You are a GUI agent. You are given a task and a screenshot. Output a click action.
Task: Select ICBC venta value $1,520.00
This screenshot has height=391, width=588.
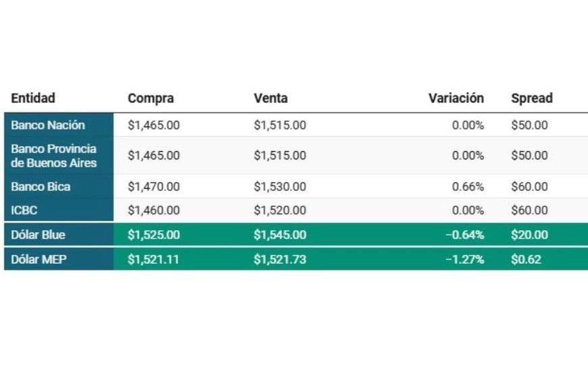(280, 210)
